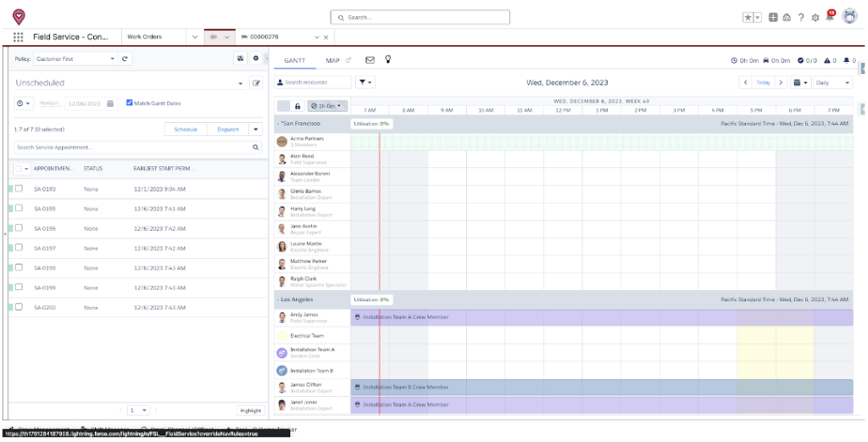Click the Schedule button

click(186, 129)
